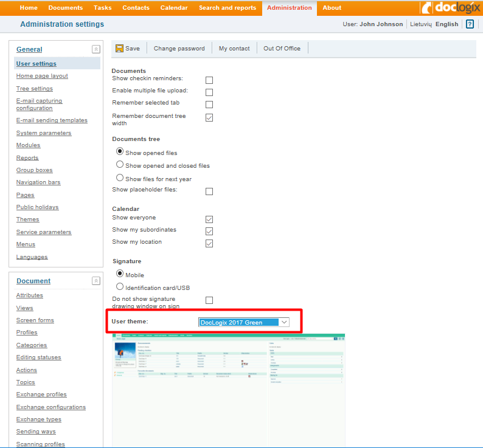Uncheck Show my subordinates checkbox
Viewport: 483px width, 448px height.
[x=209, y=232]
